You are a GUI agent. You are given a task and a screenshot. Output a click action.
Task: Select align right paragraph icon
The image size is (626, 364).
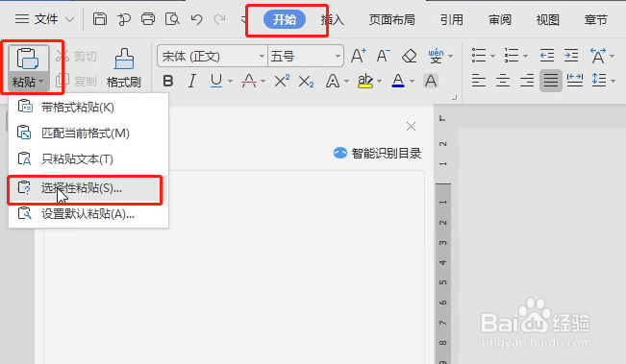527,81
